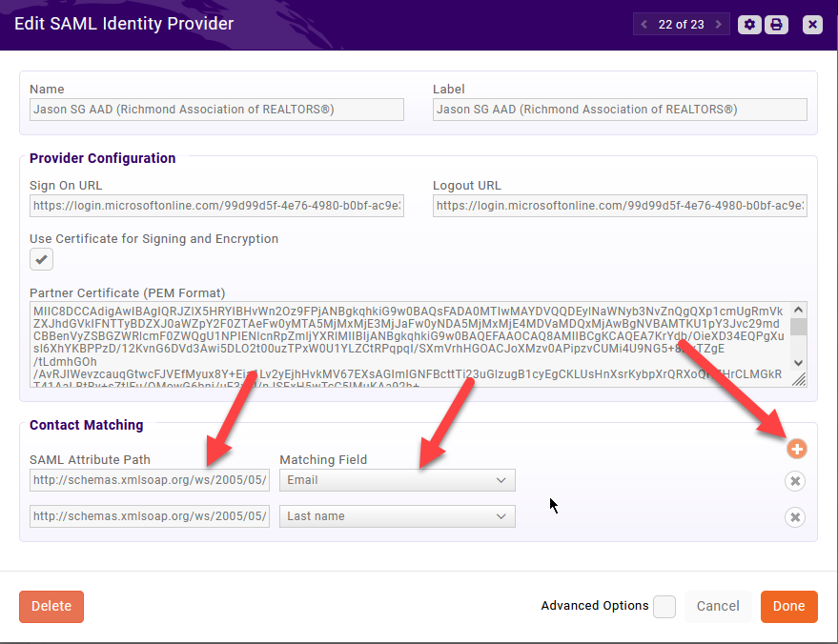The height and width of the screenshot is (644, 838).
Task: Click the first SAML Attribute Path field
Action: tap(149, 480)
